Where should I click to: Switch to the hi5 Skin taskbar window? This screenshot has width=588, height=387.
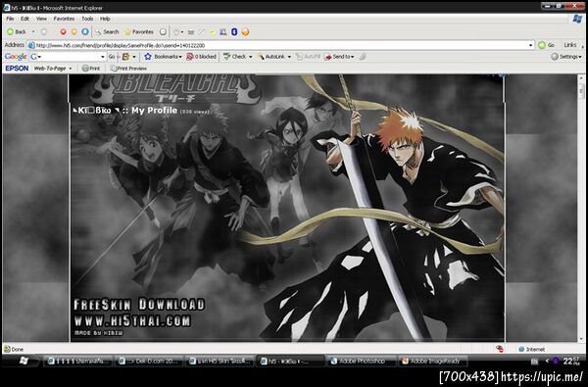click(x=220, y=362)
